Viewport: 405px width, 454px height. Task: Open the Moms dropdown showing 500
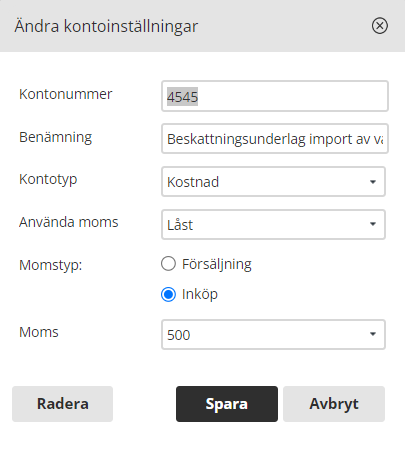(x=273, y=334)
